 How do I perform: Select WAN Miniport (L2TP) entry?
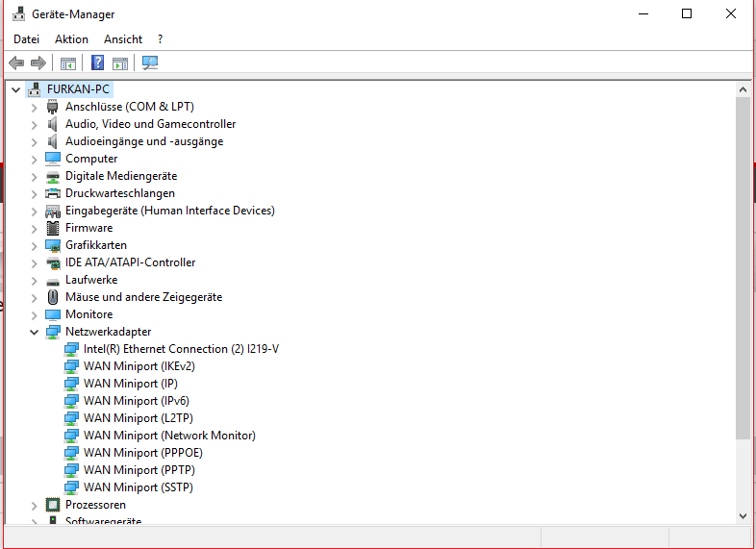[x=138, y=418]
